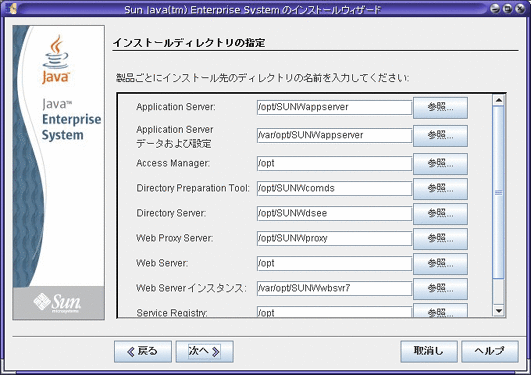Viewport: 531px width, 375px height.
Task: Click the window menu icon in title bar
Action: 11,8
